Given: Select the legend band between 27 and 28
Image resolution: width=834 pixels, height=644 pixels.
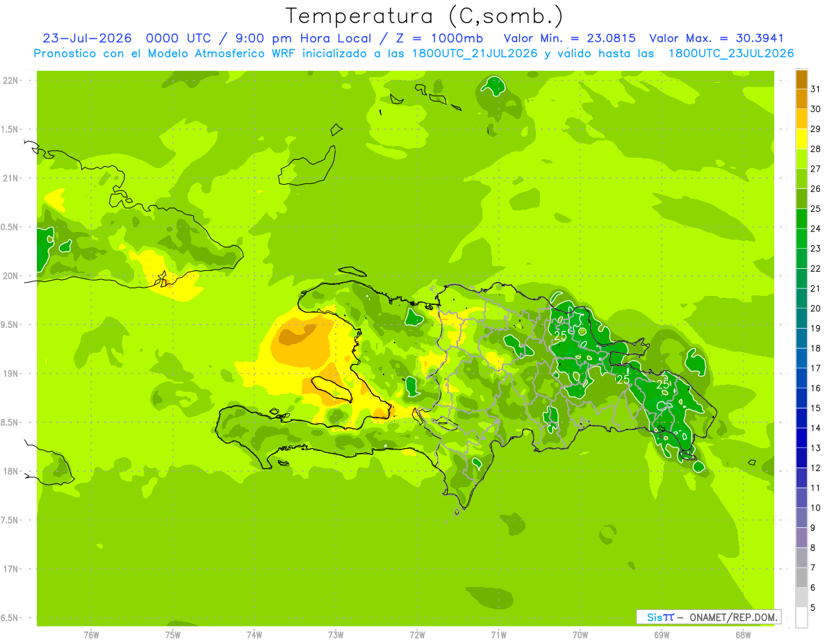Looking at the screenshot, I should click(801, 159).
